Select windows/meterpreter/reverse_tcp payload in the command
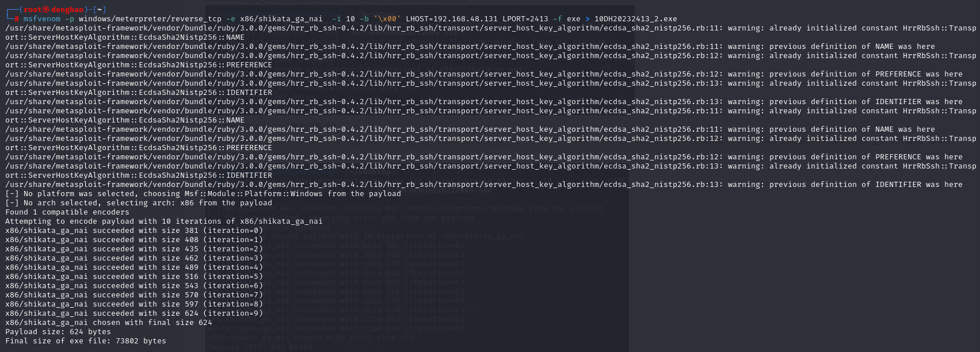Image resolution: width=980 pixels, height=352 pixels. pos(150,19)
